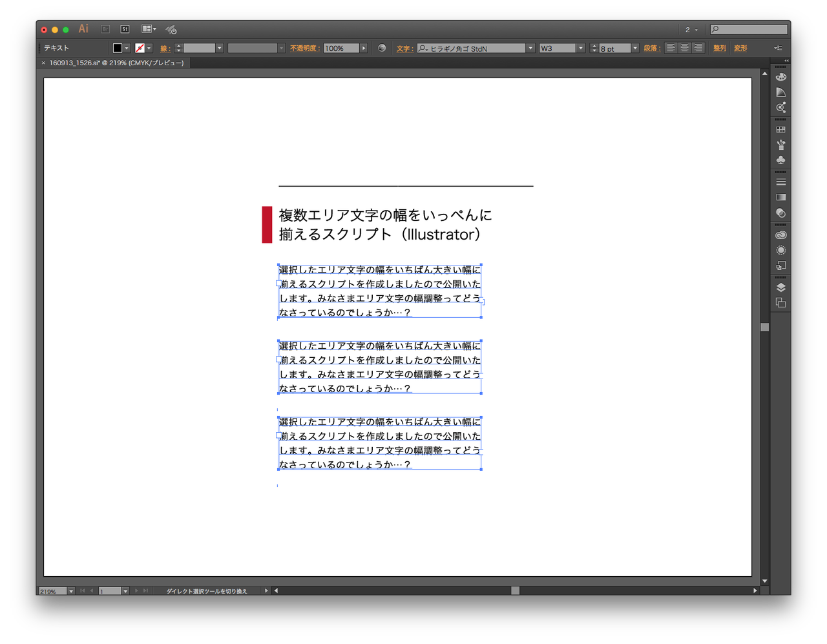The height and width of the screenshot is (644, 827).
Task: Go to previous artboard arrow
Action: (92, 590)
